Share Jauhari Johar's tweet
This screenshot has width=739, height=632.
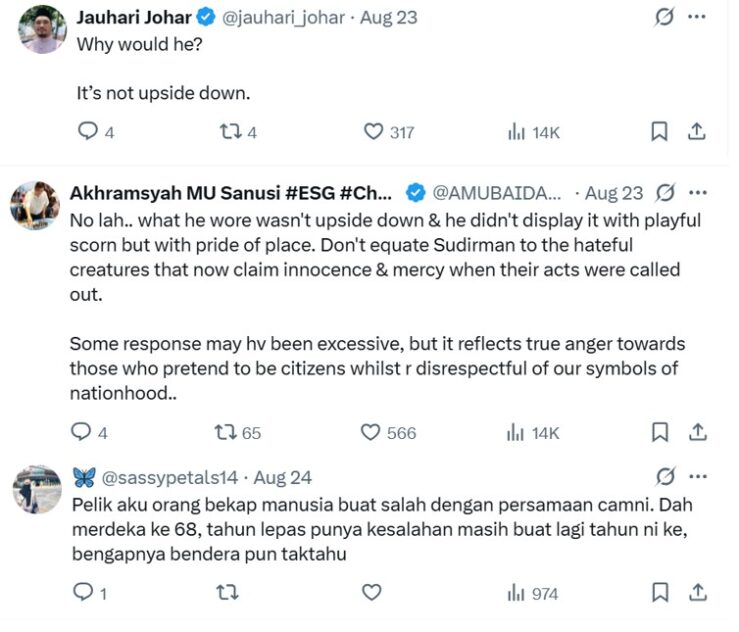point(698,131)
